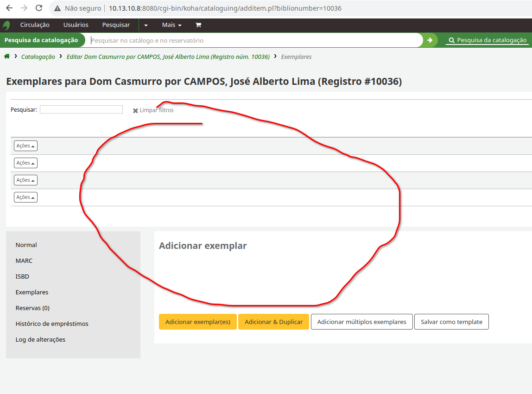Click the Não seguro warning icon

pos(57,8)
